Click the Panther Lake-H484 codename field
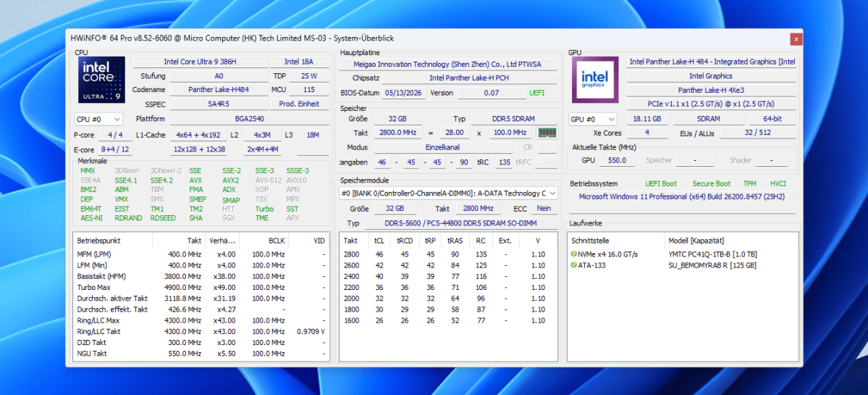The height and width of the screenshot is (395, 868). pos(219,90)
